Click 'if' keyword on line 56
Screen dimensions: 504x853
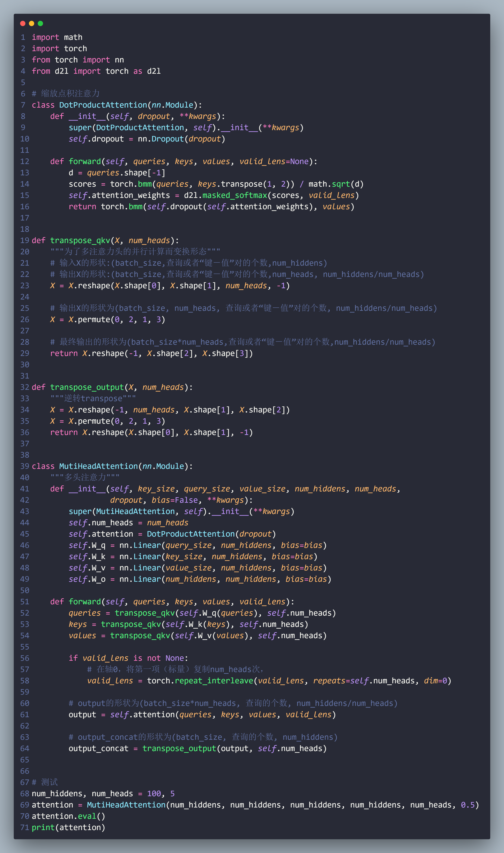click(x=73, y=658)
